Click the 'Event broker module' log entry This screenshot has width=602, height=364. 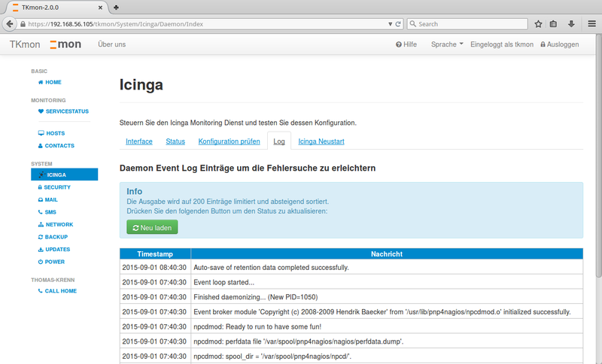(x=382, y=312)
